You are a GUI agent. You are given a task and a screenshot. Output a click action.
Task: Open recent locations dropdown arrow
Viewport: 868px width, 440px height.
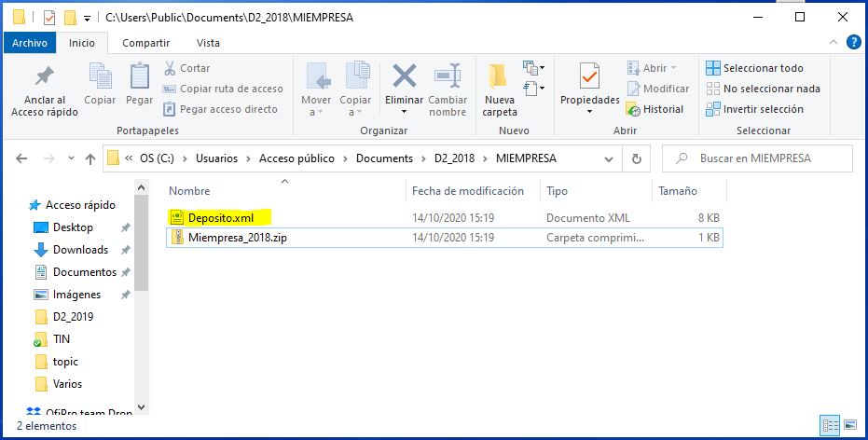click(x=71, y=158)
